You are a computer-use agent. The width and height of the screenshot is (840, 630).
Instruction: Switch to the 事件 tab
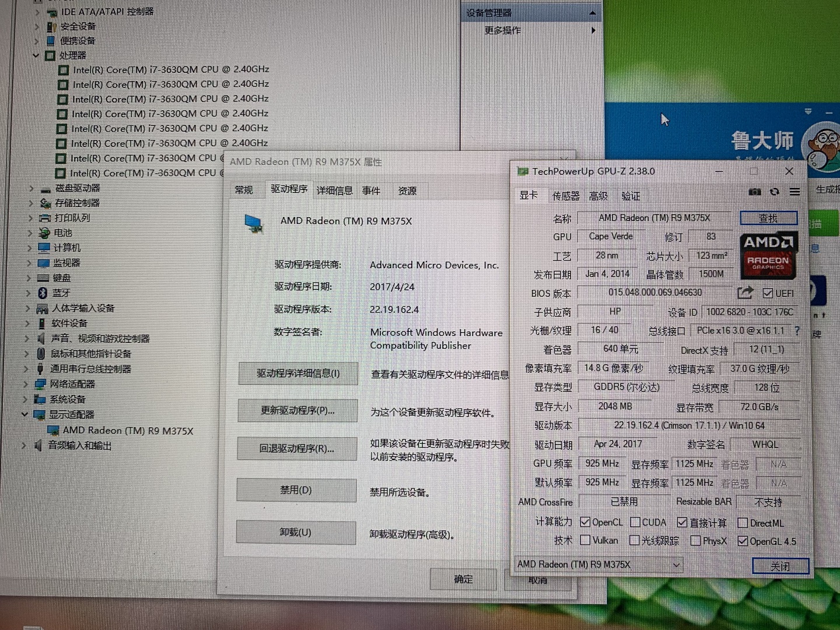point(371,190)
